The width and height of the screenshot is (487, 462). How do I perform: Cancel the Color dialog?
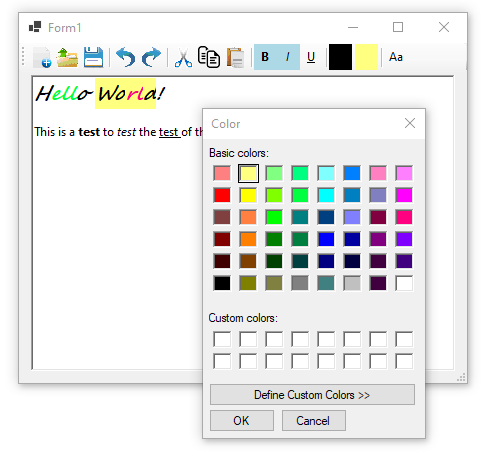pyautogui.click(x=314, y=421)
